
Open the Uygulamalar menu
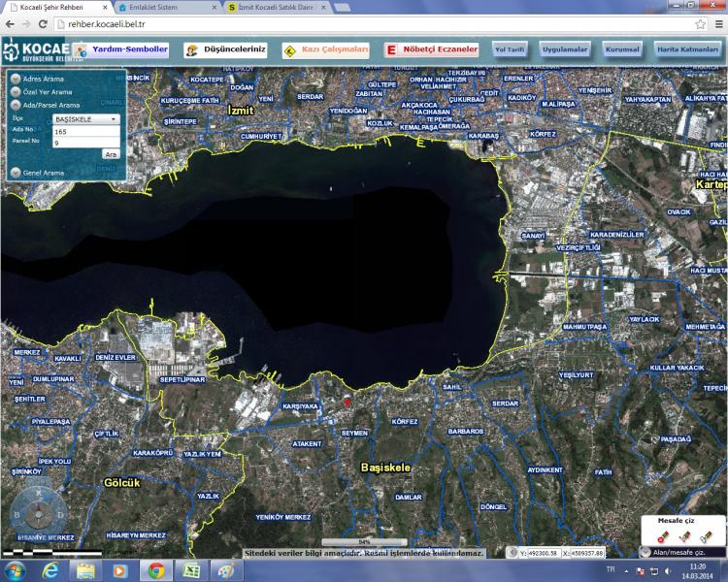click(x=565, y=49)
